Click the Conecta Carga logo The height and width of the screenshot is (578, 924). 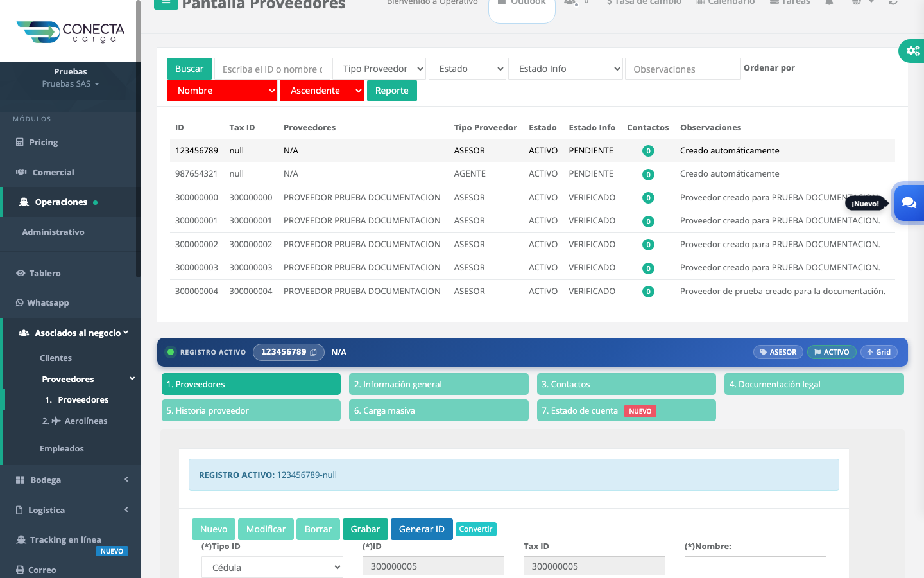pos(71,32)
